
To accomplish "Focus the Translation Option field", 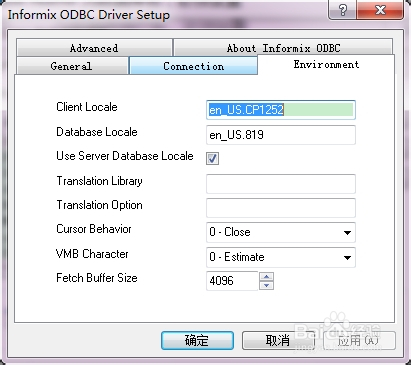I will (281, 208).
